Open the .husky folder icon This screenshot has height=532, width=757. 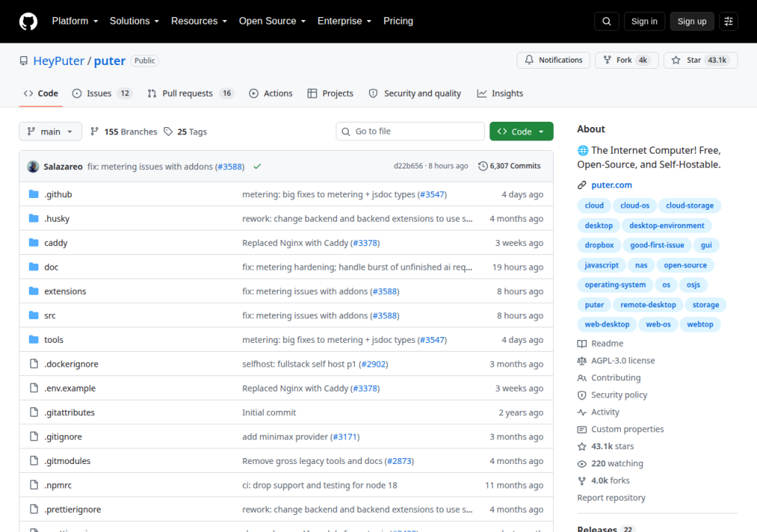(x=33, y=218)
